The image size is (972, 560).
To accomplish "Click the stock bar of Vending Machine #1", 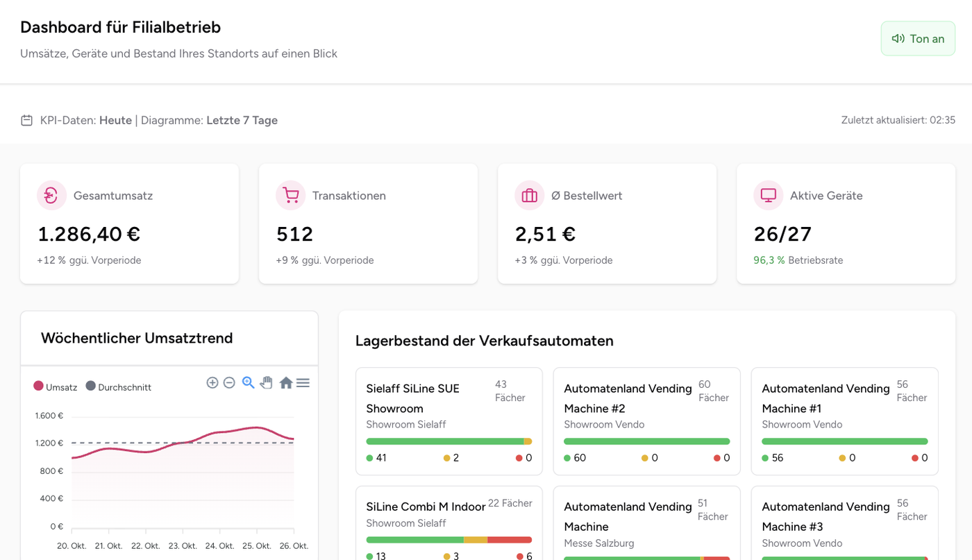I will coord(844,441).
